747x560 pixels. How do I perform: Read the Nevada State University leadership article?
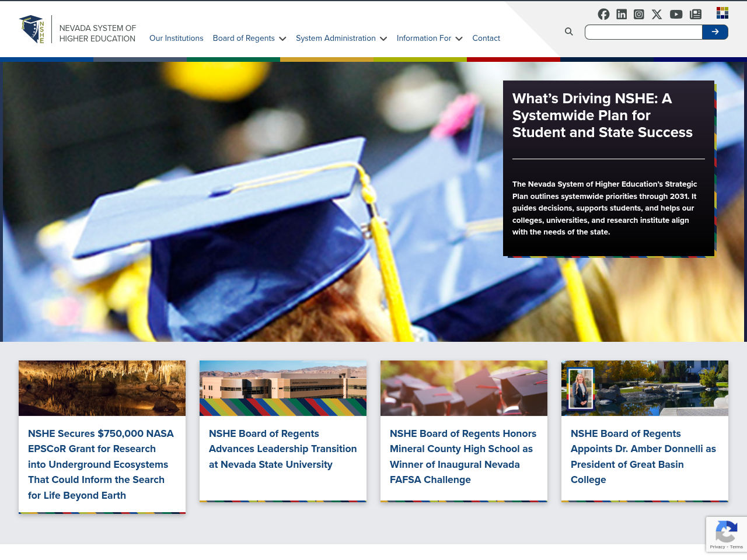(x=282, y=449)
